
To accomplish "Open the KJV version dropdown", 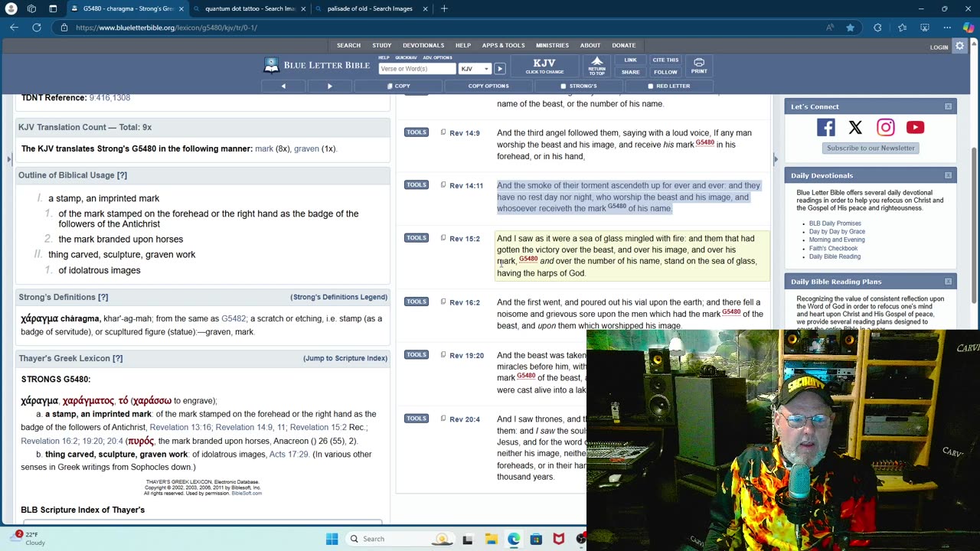I will (475, 69).
